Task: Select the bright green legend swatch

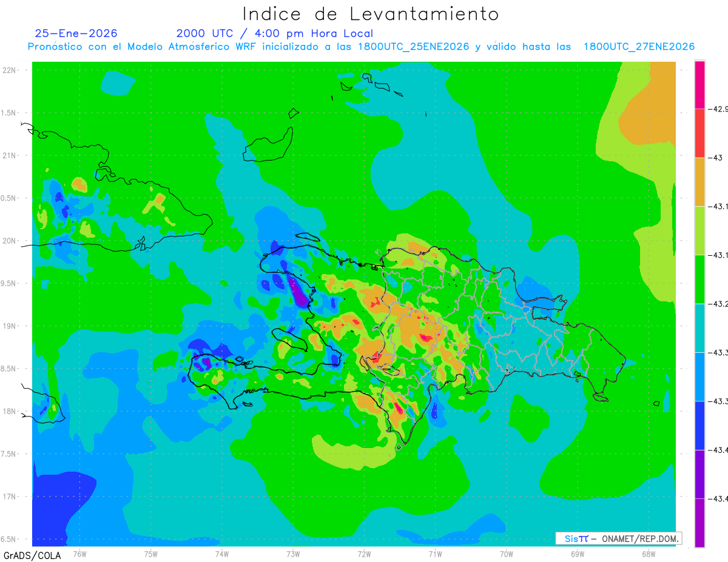Action: tap(699, 279)
